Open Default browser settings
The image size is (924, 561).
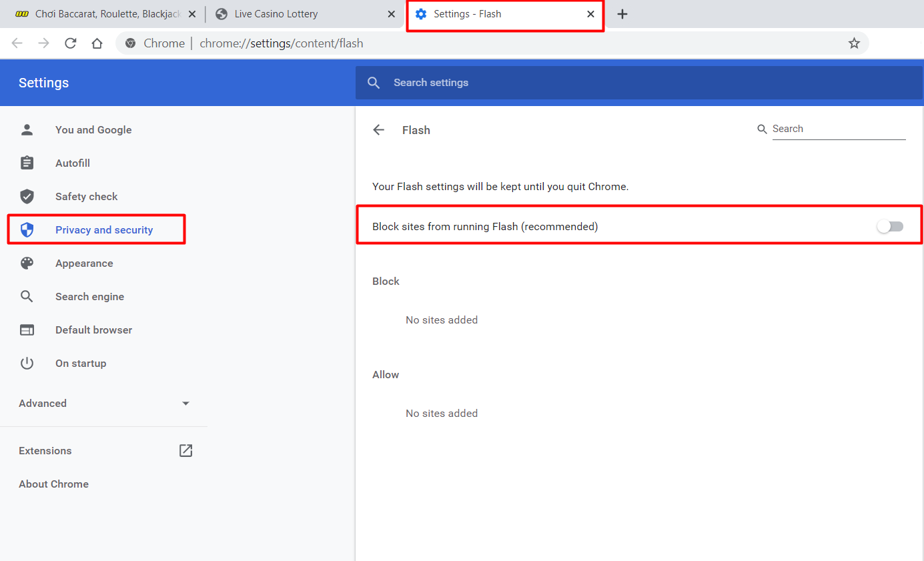click(94, 330)
